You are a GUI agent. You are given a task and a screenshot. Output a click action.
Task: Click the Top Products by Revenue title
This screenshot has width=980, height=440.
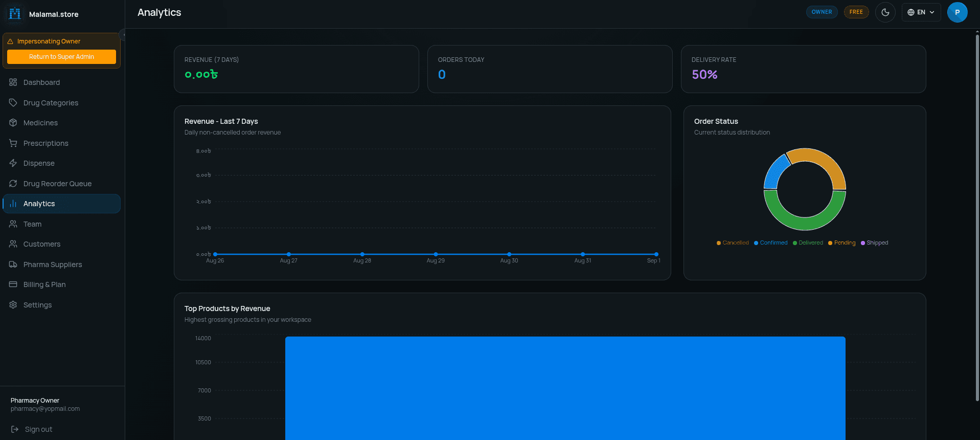pyautogui.click(x=227, y=309)
